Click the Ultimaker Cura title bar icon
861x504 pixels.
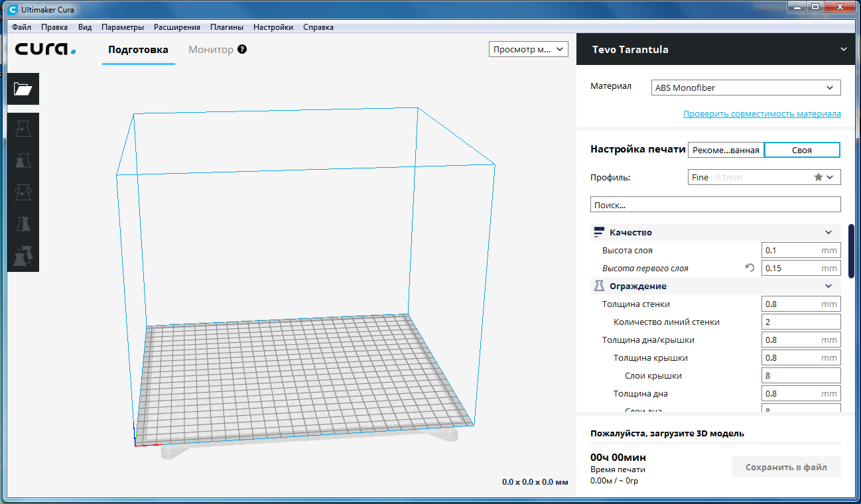(x=13, y=9)
